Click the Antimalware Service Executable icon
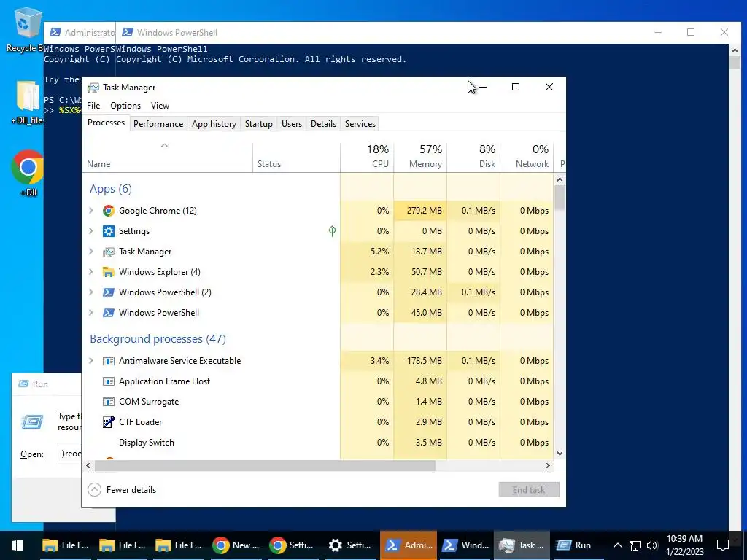Screen dimensions: 747x560 coord(109,361)
